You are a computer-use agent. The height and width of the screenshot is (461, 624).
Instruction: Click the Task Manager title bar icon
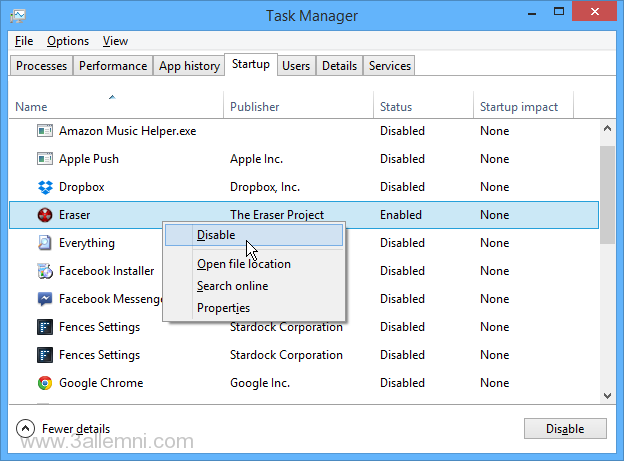pos(20,16)
